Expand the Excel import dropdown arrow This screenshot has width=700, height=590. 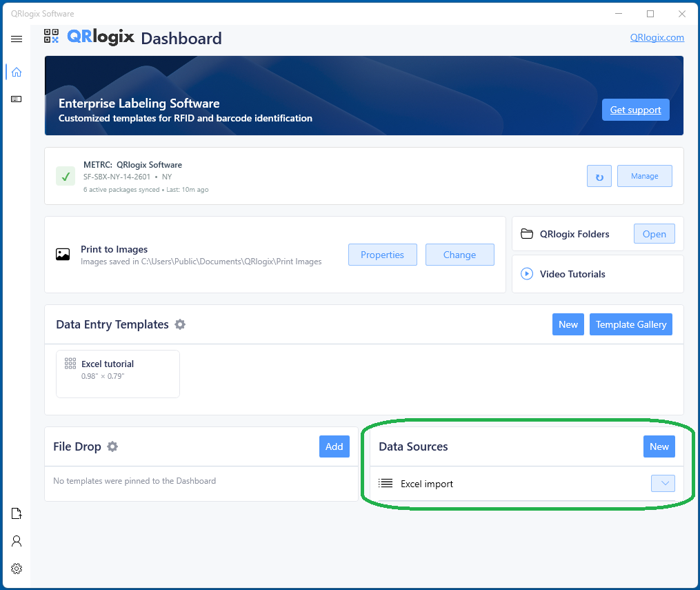click(x=663, y=484)
